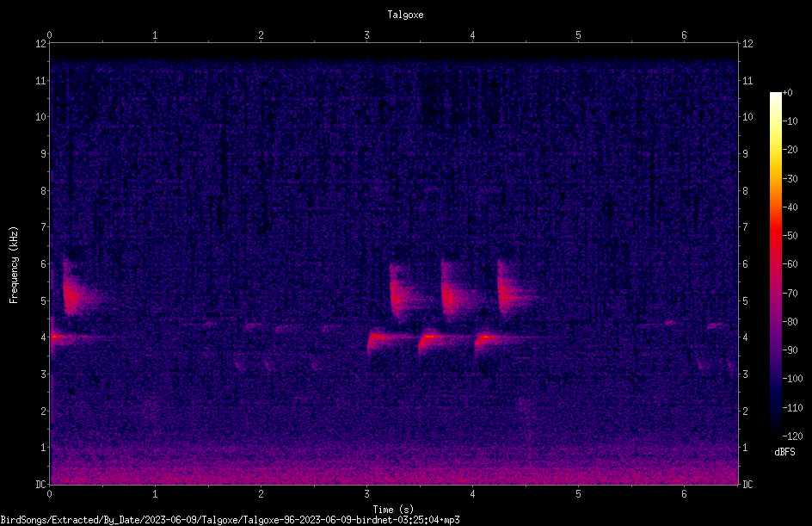Click the "-30" colorbar label
812x526 pixels.
click(790, 179)
